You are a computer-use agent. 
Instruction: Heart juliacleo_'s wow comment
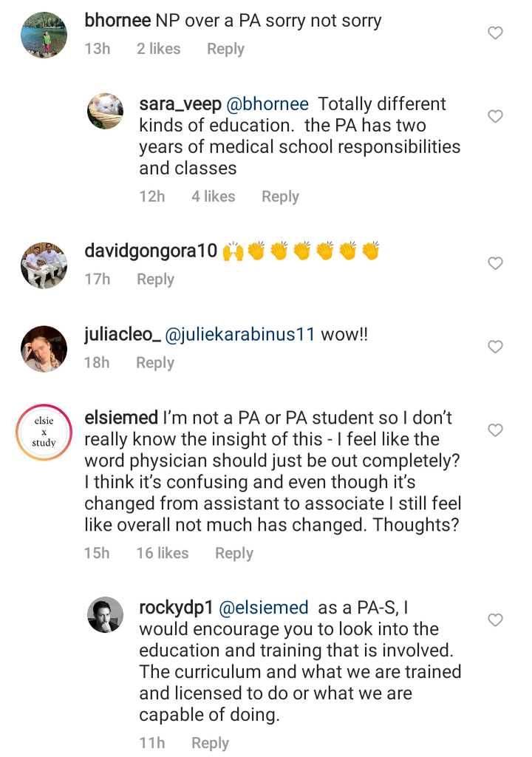click(496, 347)
